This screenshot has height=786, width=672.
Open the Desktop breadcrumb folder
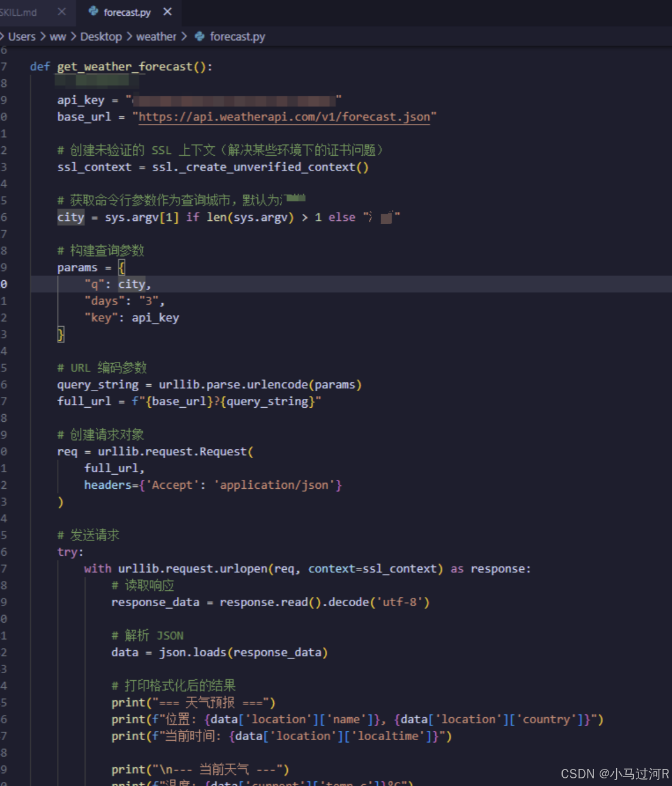coord(101,36)
